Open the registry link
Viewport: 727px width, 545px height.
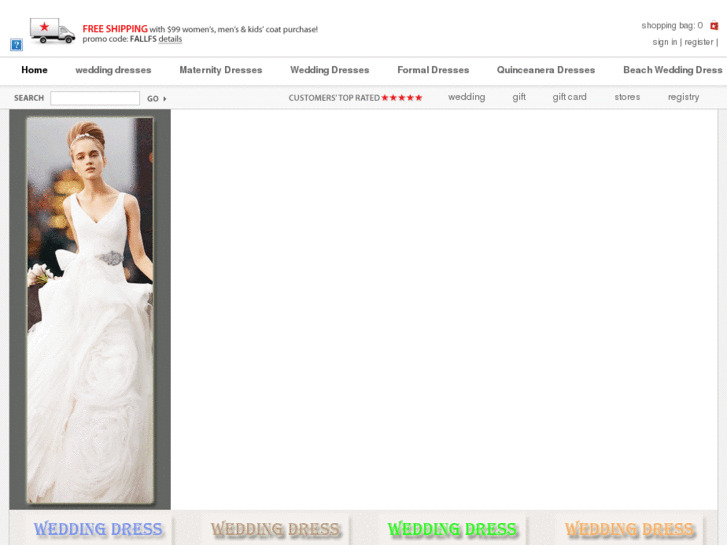[683, 97]
